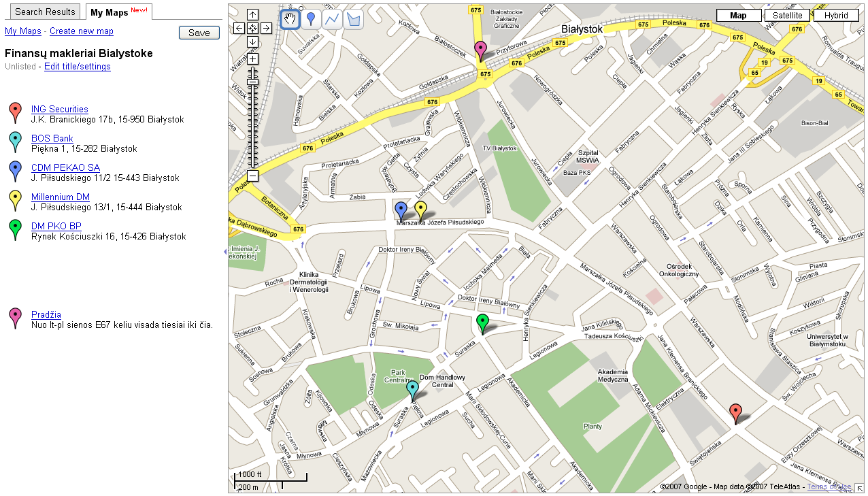868x496 pixels.
Task: Open Edit title/settings link
Action: tap(78, 67)
